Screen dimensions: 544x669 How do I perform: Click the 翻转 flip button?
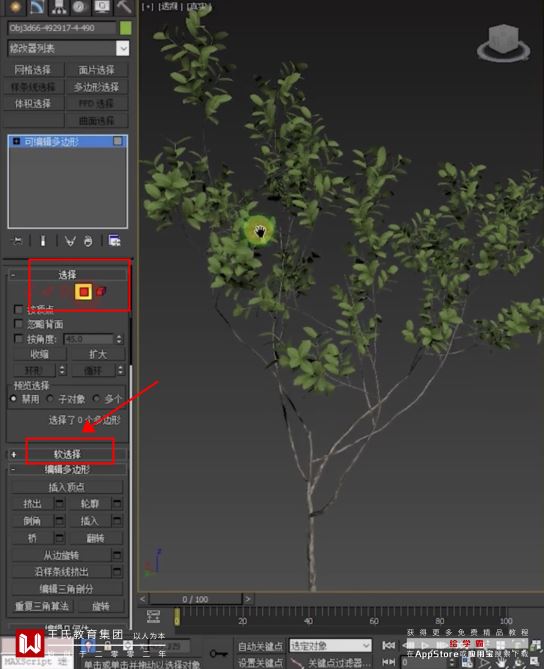tap(96, 538)
